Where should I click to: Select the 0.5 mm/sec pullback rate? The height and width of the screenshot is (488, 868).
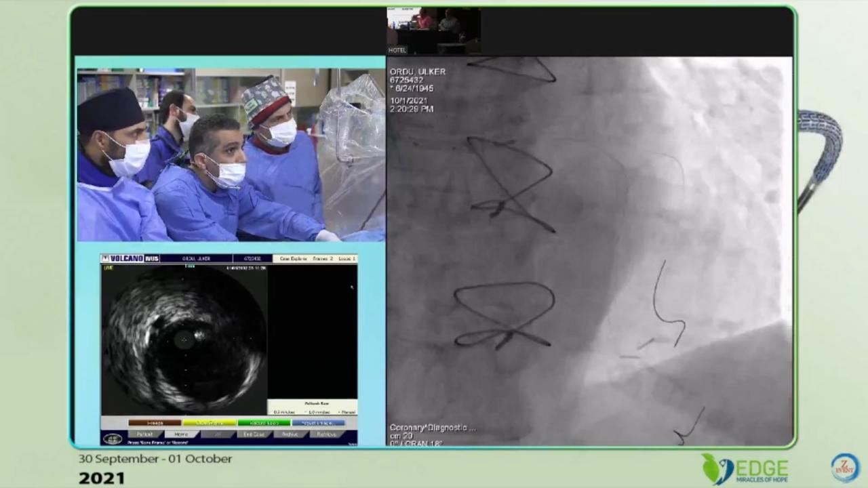(283, 412)
